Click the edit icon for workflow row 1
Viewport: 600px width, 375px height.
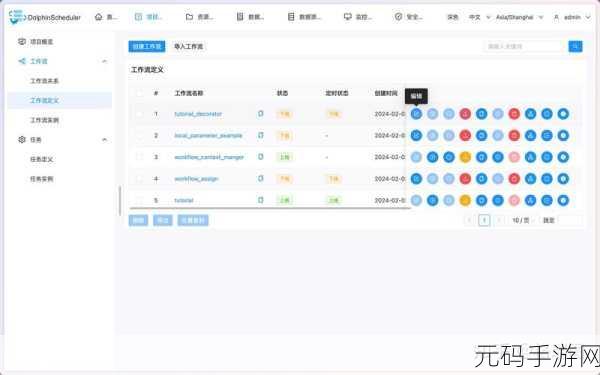point(416,114)
